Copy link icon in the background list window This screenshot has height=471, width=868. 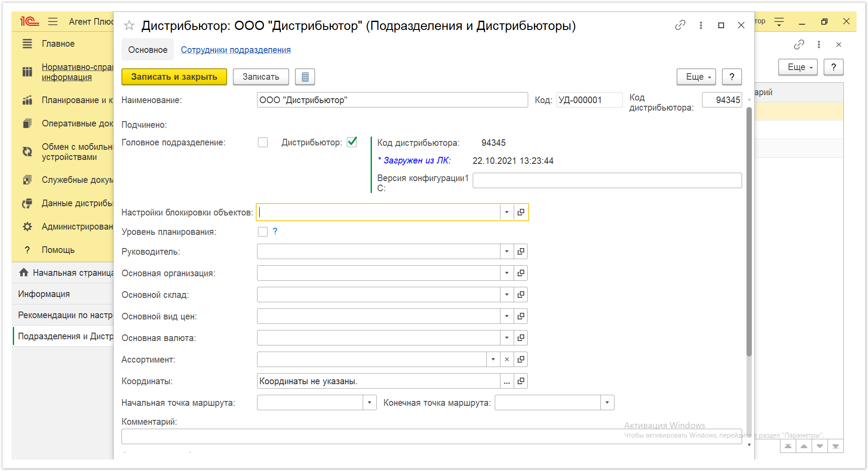pos(799,45)
